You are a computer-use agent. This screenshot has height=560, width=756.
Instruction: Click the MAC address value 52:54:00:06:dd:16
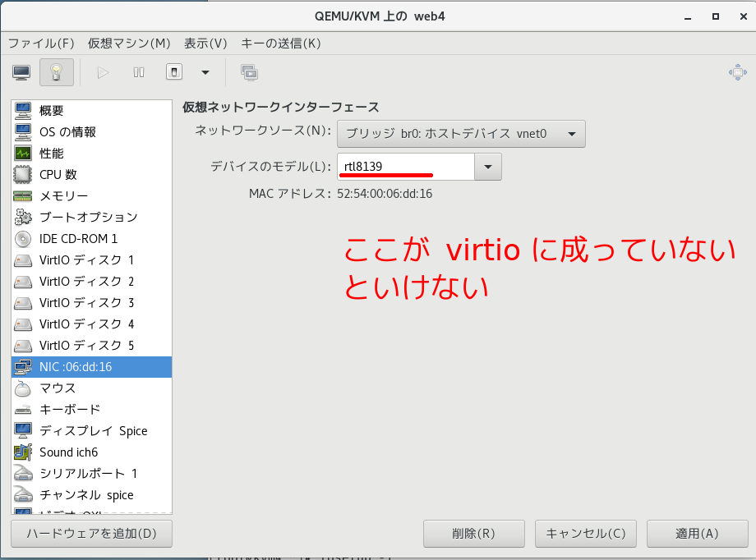tap(385, 194)
